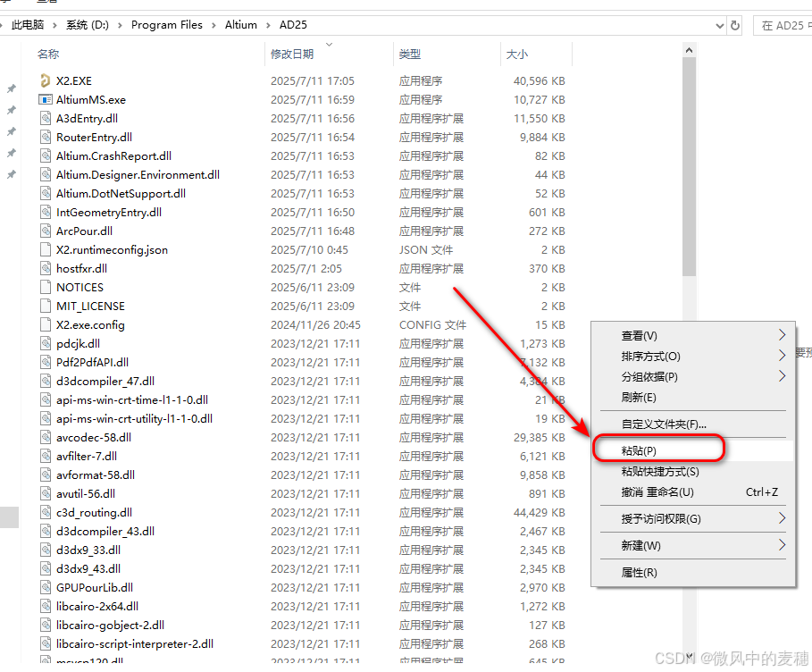Expand the 排序方式(O) submenu arrow
Viewport: 812px width, 672px height.
pyautogui.click(x=782, y=356)
